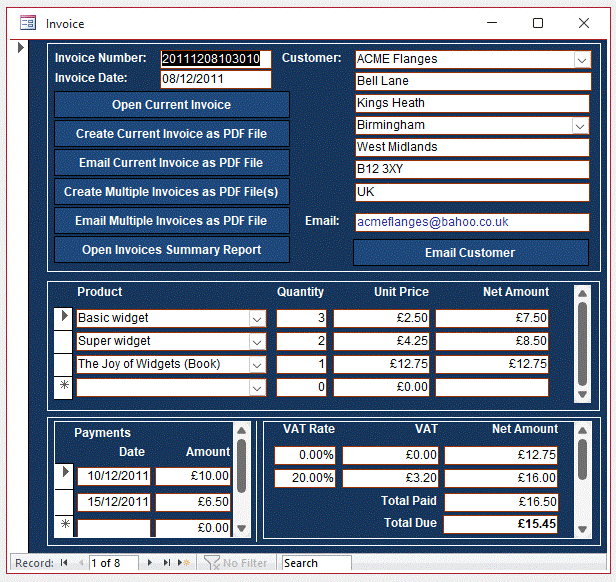This screenshot has width=616, height=582.
Task: Expand The Joy of Widgets product dropdown
Action: point(257,365)
